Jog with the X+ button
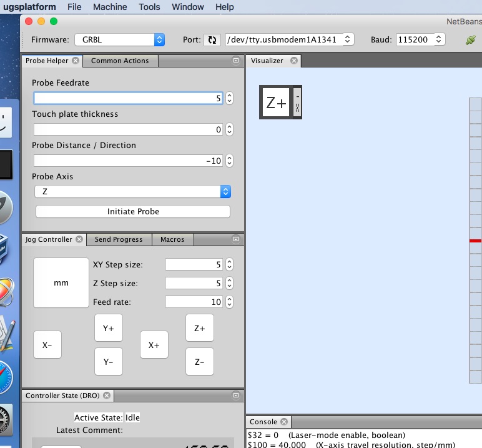Image resolution: width=482 pixels, height=448 pixels. 154,345
